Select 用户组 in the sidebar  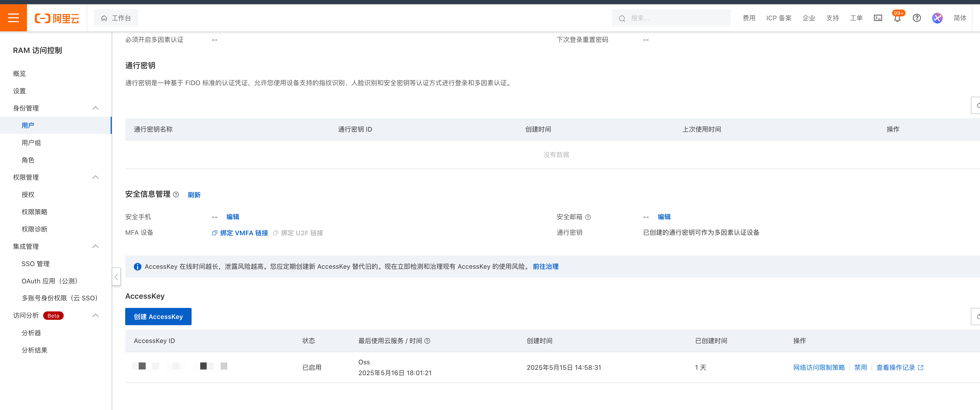click(x=31, y=143)
